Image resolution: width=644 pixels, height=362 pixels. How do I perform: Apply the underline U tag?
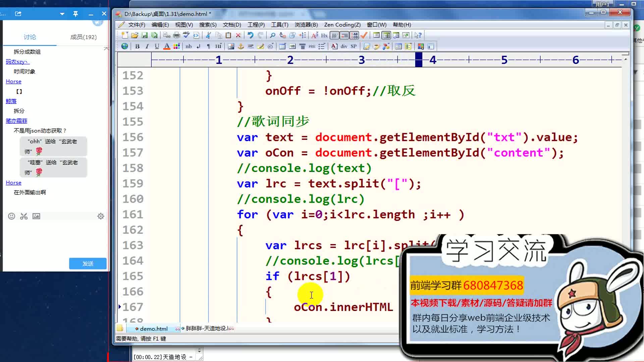tap(157, 46)
